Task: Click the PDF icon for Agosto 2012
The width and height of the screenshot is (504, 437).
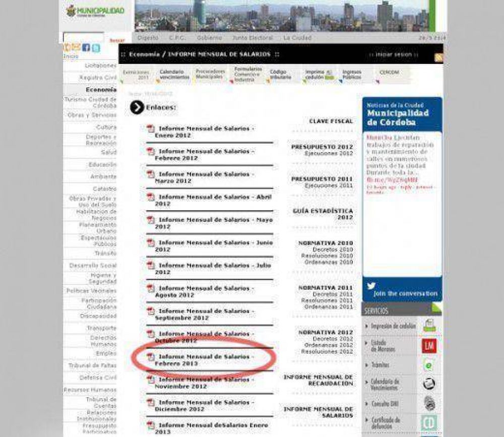Action: [x=151, y=288]
